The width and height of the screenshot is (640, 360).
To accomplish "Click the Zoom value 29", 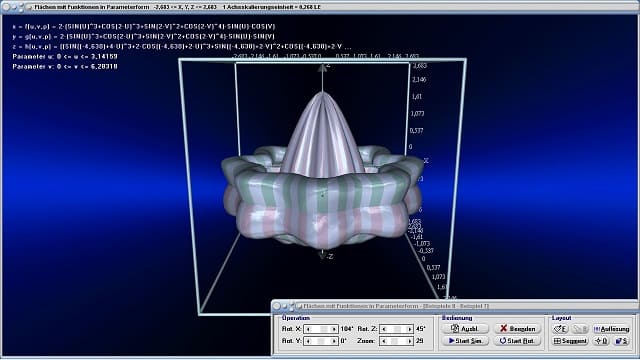I will pos(420,341).
